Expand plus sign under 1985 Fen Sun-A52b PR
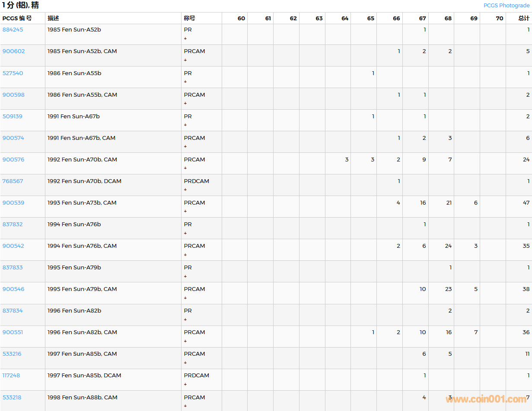The height and width of the screenshot is (411, 532). (x=185, y=38)
